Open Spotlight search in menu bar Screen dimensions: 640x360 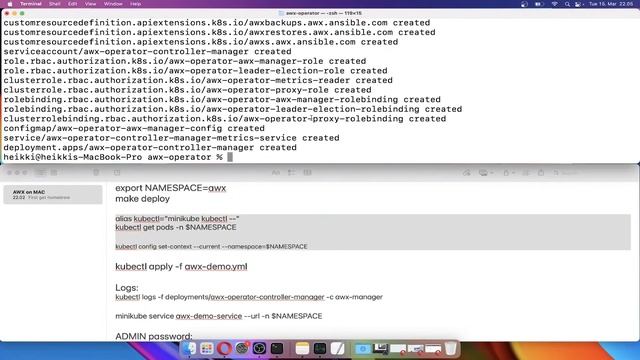pos(567,4)
